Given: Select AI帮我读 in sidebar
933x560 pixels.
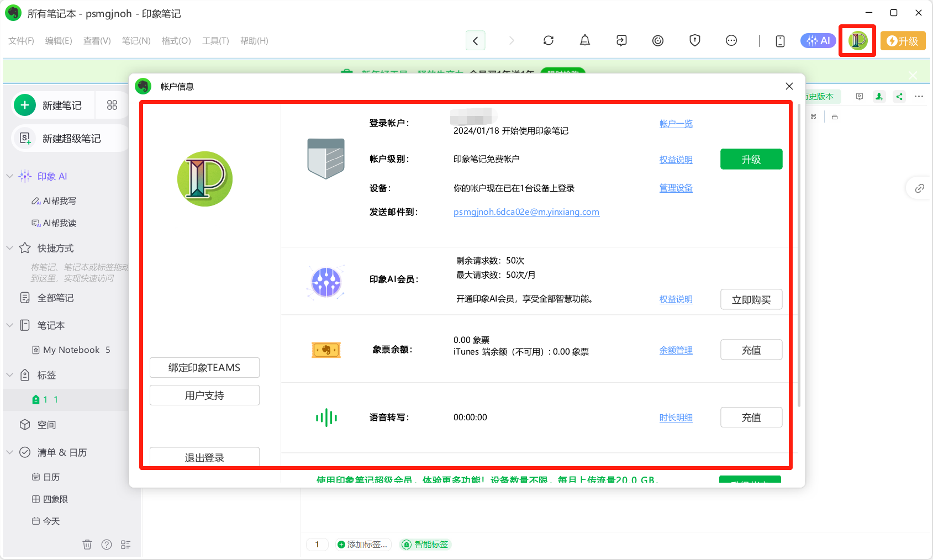Looking at the screenshot, I should point(54,223).
